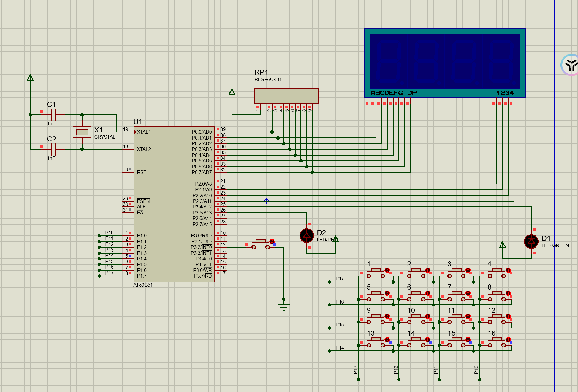
Task: Click the X1 crystal symbol
Action: (82, 132)
